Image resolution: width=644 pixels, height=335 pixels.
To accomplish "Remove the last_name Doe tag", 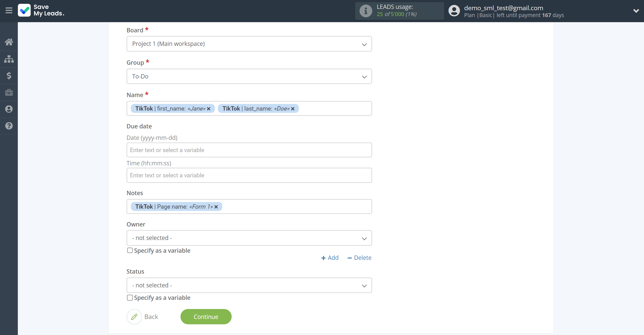I will click(293, 109).
